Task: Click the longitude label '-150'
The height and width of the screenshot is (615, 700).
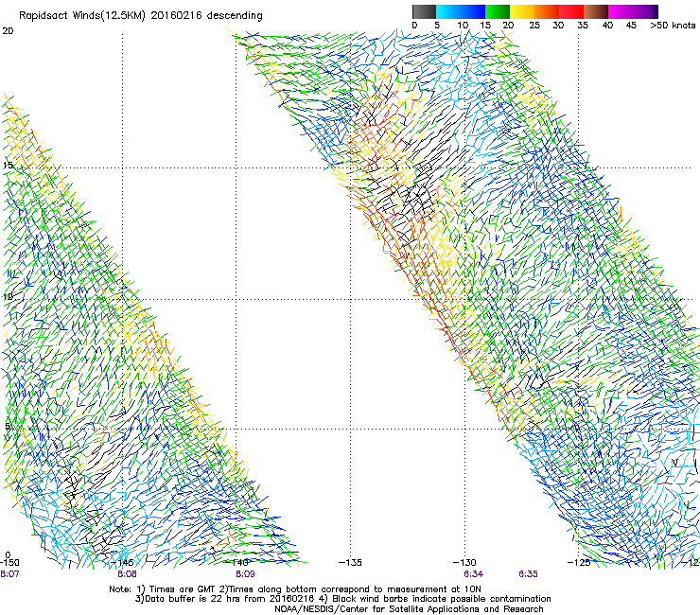Action: (9, 563)
